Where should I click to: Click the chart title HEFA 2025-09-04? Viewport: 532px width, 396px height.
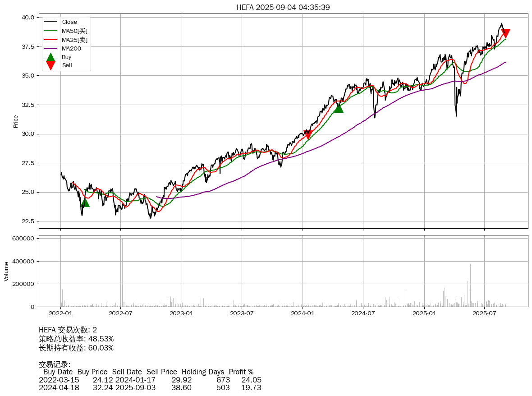[283, 7]
